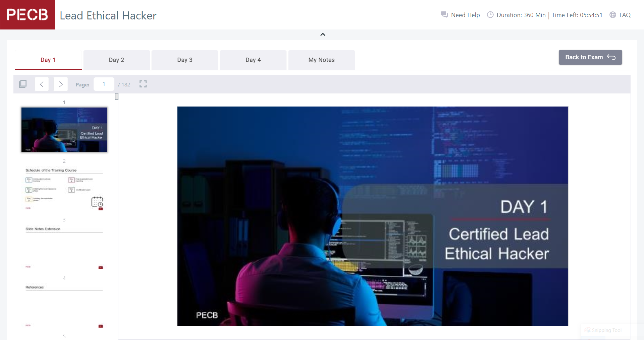
Task: Click the Back to Exam button
Action: [x=590, y=57]
